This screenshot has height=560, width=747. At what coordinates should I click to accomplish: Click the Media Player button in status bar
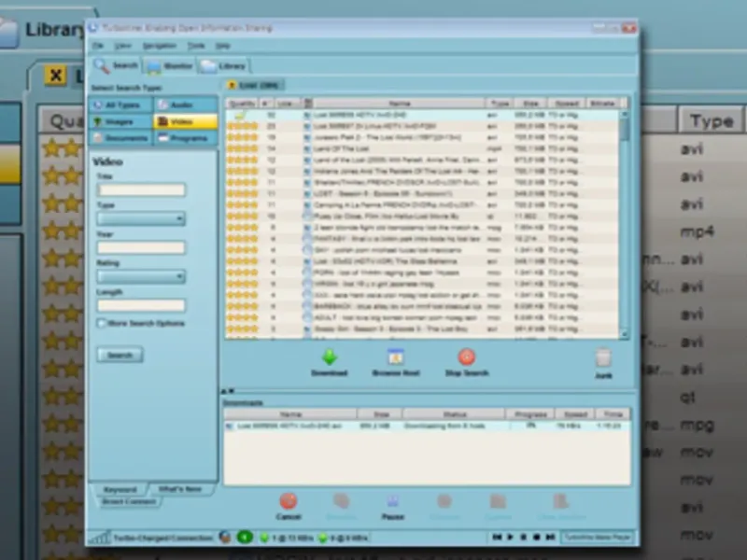coord(598,538)
